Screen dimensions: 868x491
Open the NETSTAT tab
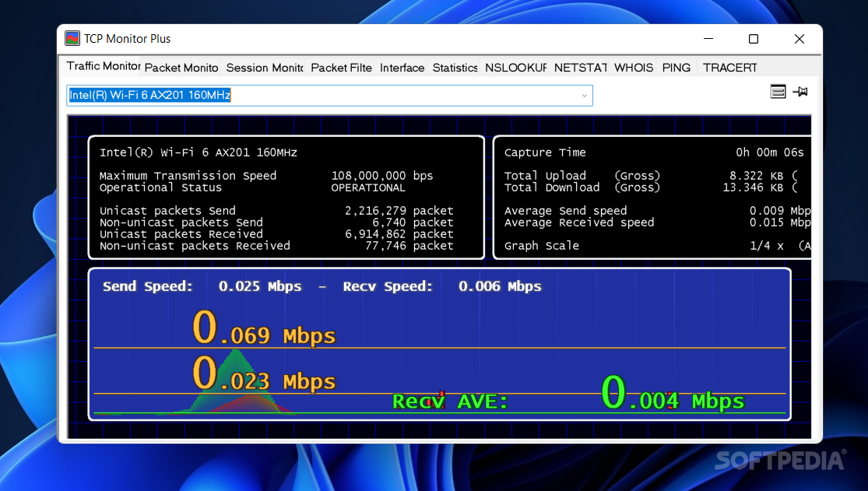pos(580,68)
